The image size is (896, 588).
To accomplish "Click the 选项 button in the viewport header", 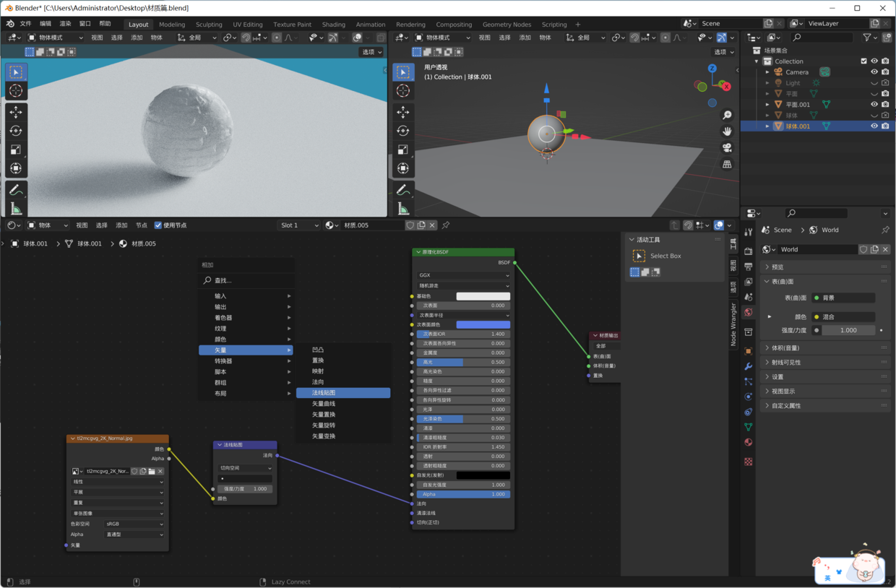I will point(371,51).
